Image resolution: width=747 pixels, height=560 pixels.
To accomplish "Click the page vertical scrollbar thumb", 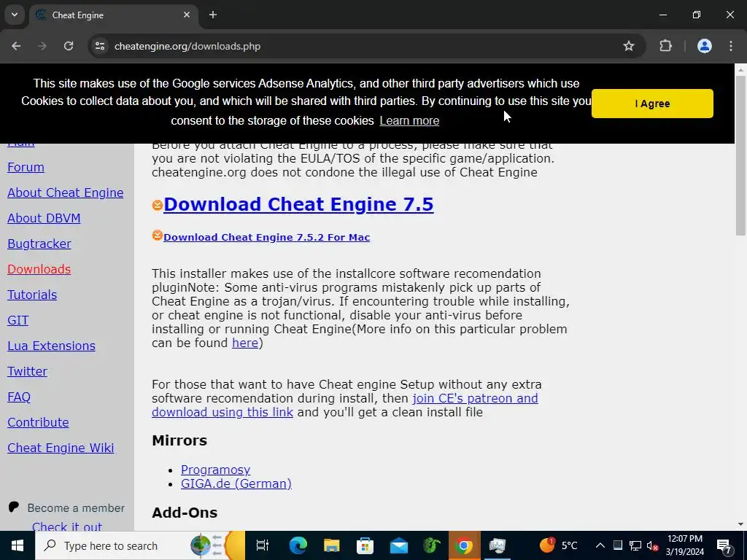I will point(740,155).
